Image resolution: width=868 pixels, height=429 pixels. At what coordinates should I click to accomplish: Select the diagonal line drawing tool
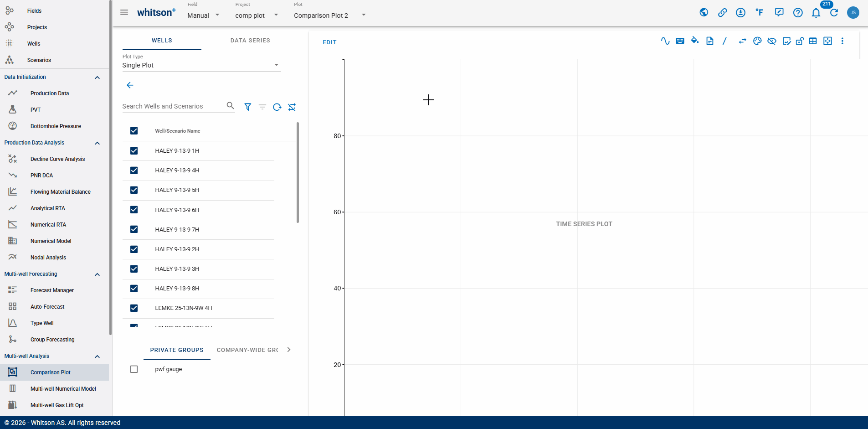click(x=724, y=41)
